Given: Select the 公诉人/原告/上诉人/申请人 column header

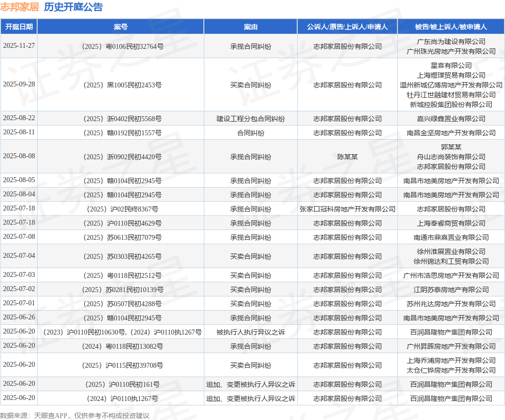Looking at the screenshot, I should 347,27.
